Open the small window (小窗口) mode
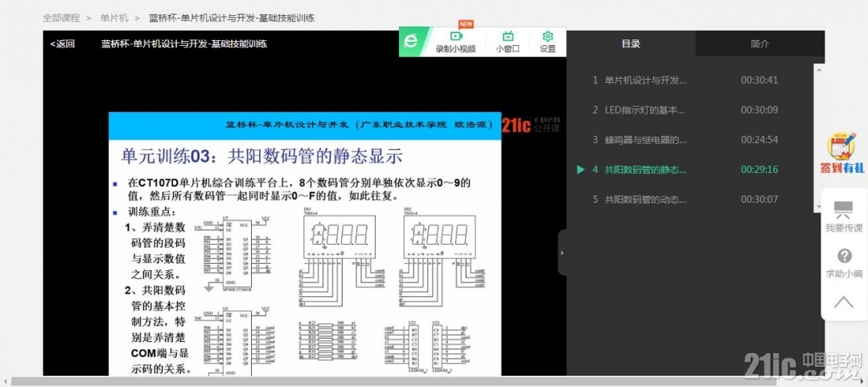868x387 pixels. coord(508,42)
